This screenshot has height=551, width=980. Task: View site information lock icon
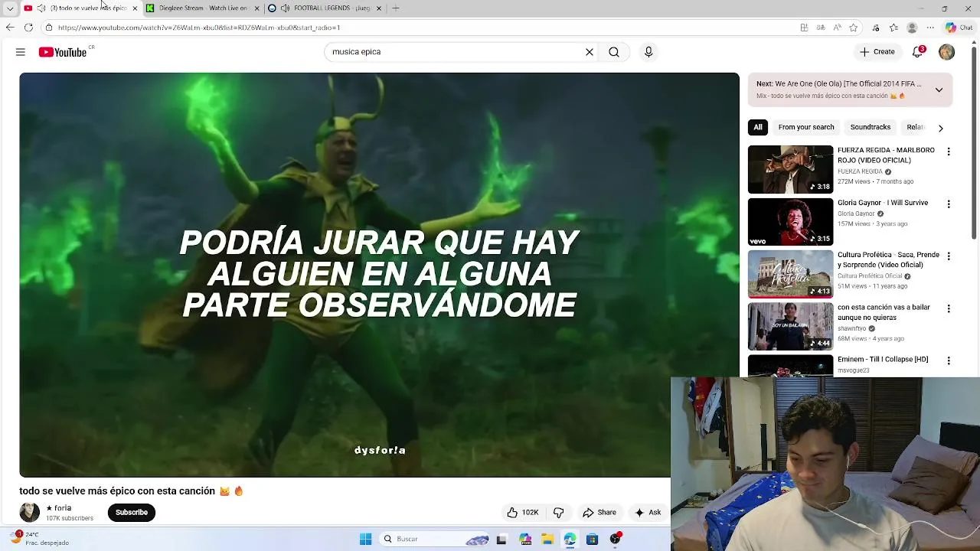pos(49,28)
